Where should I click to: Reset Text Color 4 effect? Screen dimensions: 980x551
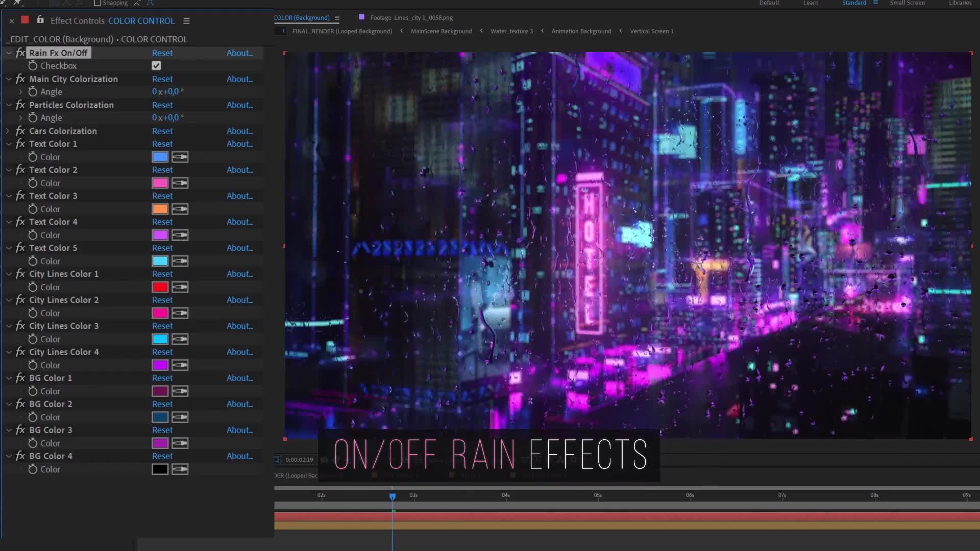(162, 222)
